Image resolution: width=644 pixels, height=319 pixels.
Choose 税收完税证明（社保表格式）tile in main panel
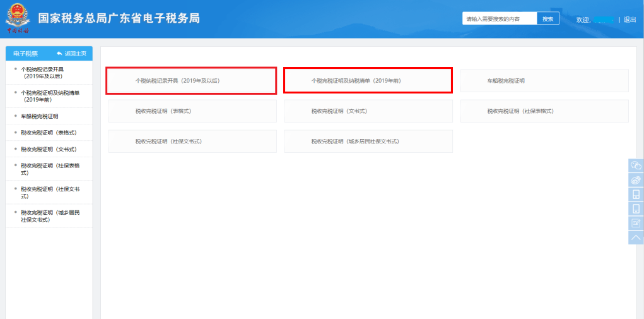pyautogui.click(x=544, y=111)
